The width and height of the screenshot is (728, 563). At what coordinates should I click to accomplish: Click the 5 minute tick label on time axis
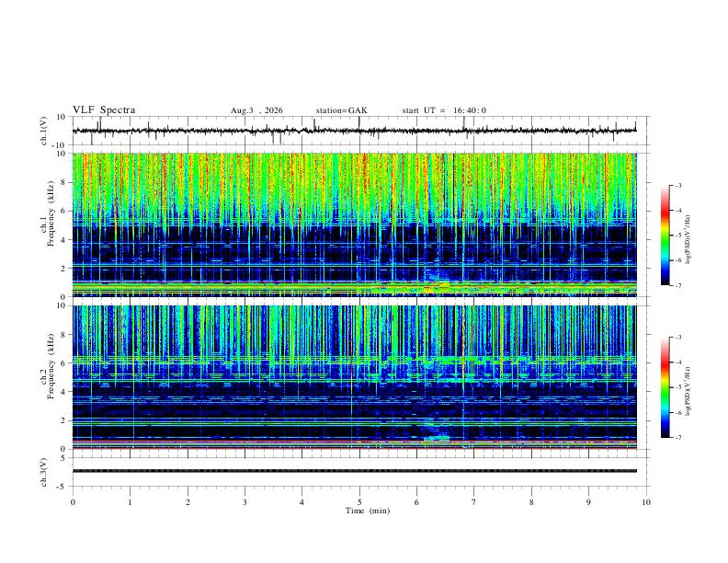359,502
